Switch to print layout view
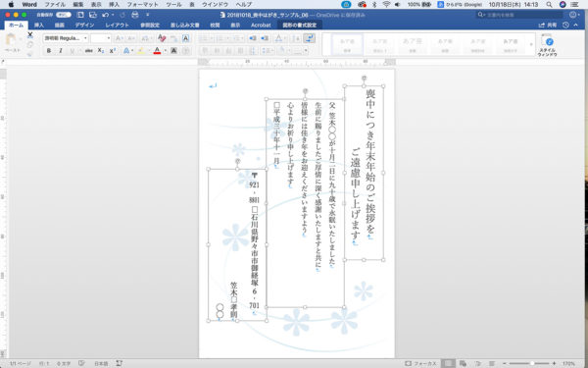The height and width of the screenshot is (368, 588). click(x=448, y=363)
